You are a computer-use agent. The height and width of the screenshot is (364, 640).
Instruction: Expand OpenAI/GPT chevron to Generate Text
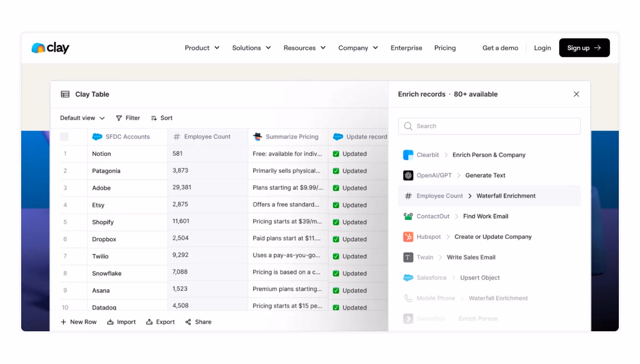pyautogui.click(x=459, y=175)
